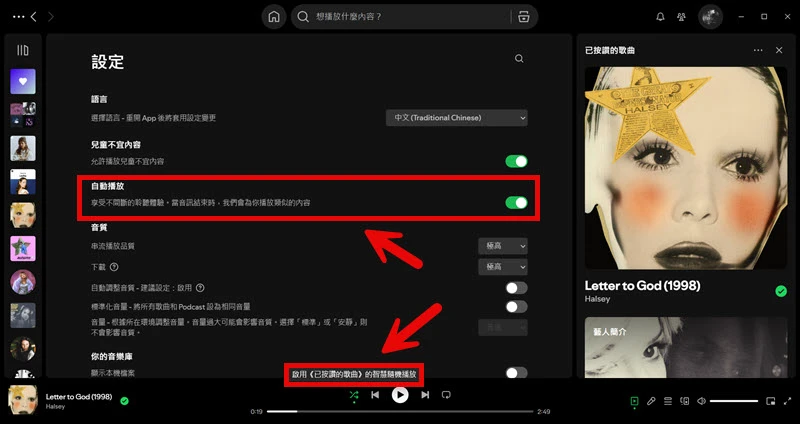Open the mini player icon
The width and height of the screenshot is (800, 424).
click(770, 402)
